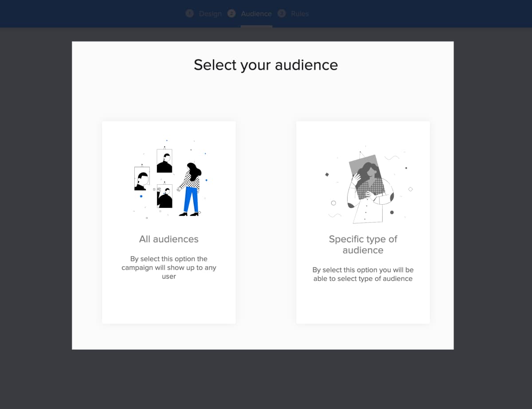Click the 'campaign will show up to any user' text
The image size is (532, 409).
[x=169, y=272]
